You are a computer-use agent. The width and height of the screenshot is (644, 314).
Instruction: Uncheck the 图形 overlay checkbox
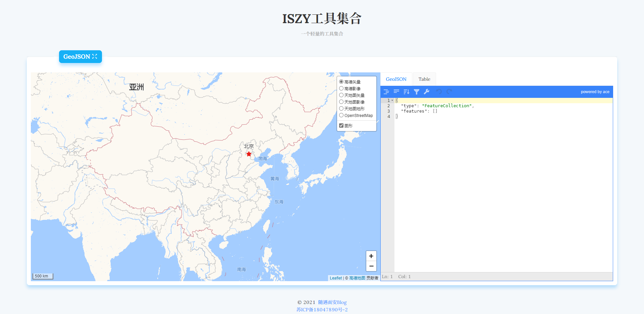pyautogui.click(x=341, y=125)
